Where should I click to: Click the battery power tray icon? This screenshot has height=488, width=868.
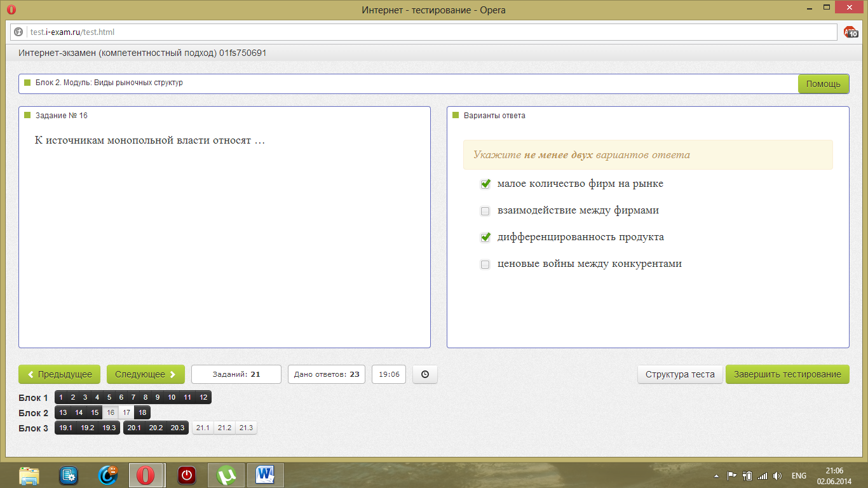point(747,476)
